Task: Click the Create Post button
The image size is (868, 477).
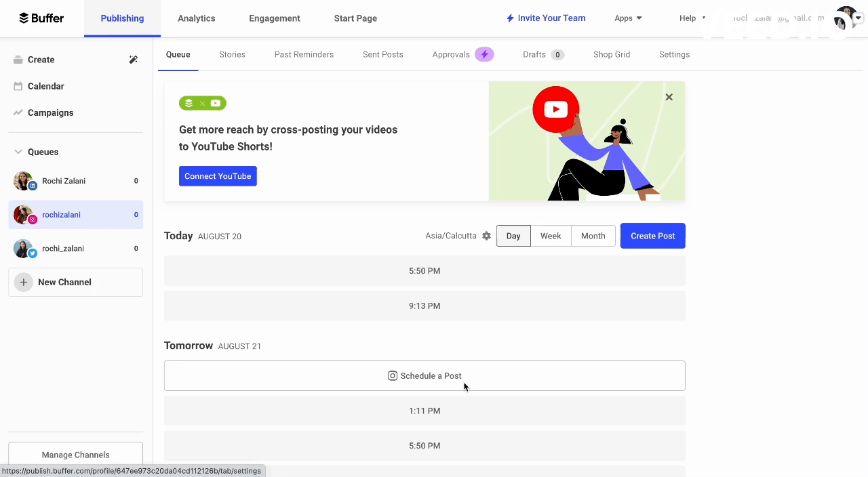Action: pyautogui.click(x=653, y=236)
